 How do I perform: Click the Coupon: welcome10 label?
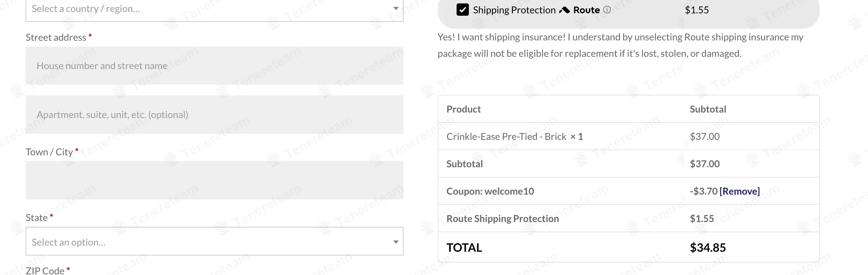(x=490, y=191)
